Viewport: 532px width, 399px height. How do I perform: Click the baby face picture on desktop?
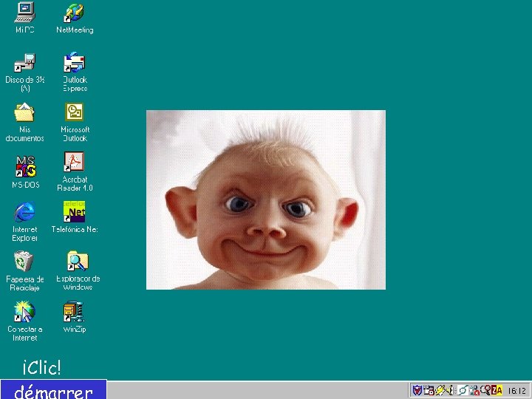[x=266, y=199]
